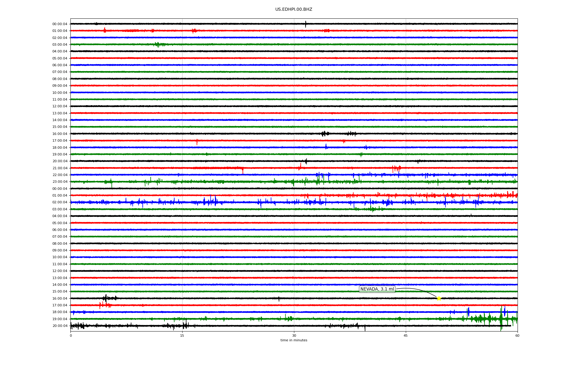Screen dimensions: 588x368
Task: Click the 15 tick label on x-axis
Action: coord(182,335)
